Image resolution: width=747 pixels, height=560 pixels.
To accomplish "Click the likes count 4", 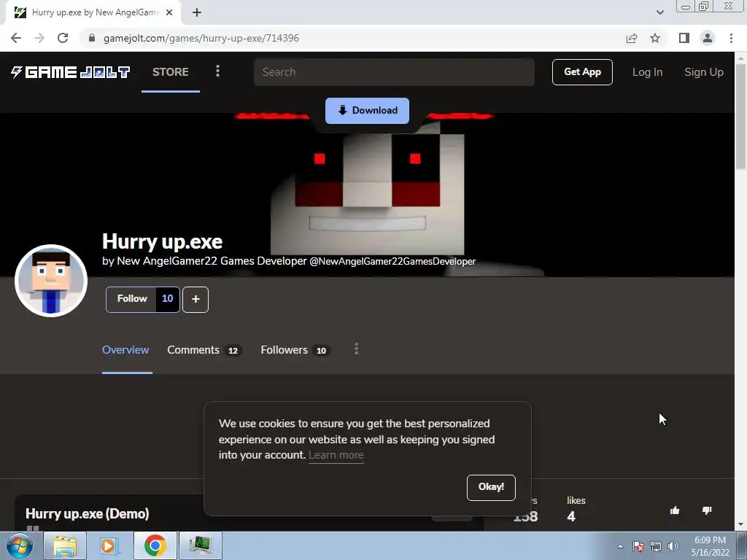I will 571,517.
